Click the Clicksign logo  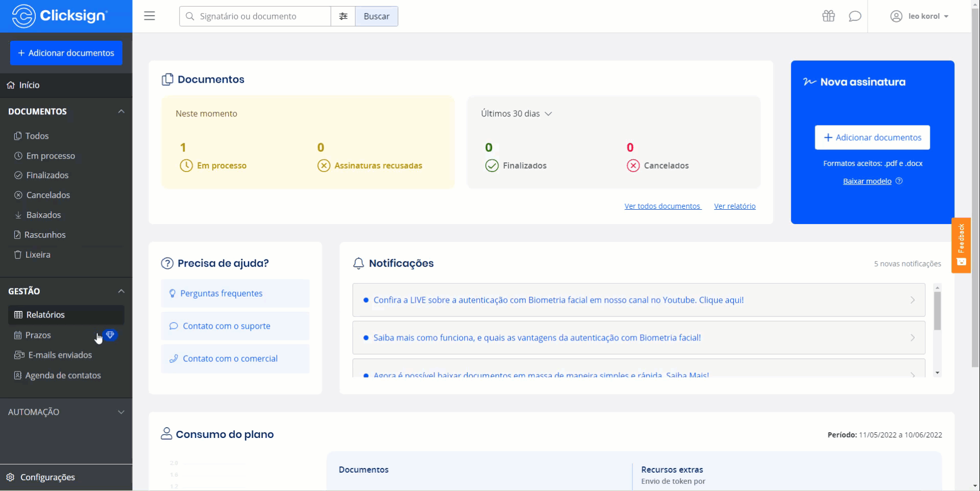[x=60, y=16]
